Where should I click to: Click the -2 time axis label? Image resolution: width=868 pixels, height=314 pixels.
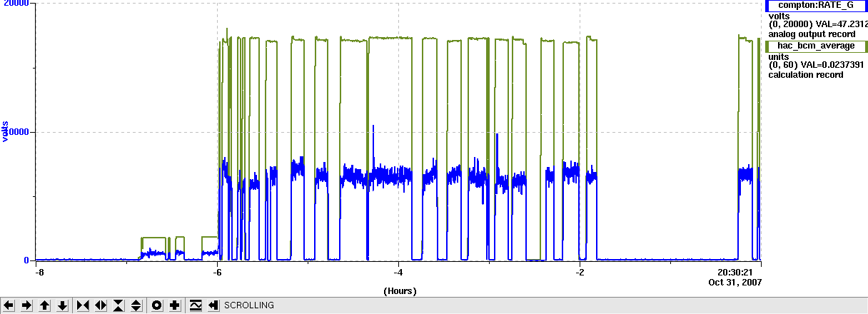(580, 272)
